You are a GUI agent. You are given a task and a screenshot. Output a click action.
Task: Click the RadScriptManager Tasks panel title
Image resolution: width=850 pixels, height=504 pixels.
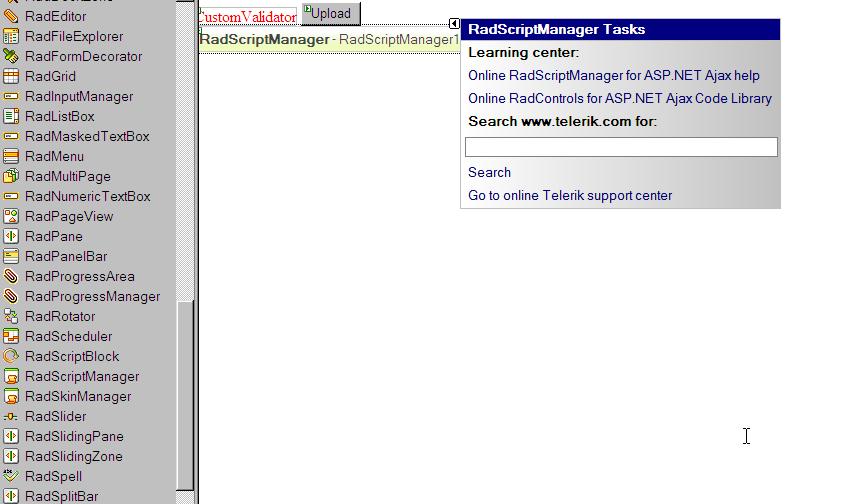(x=557, y=29)
